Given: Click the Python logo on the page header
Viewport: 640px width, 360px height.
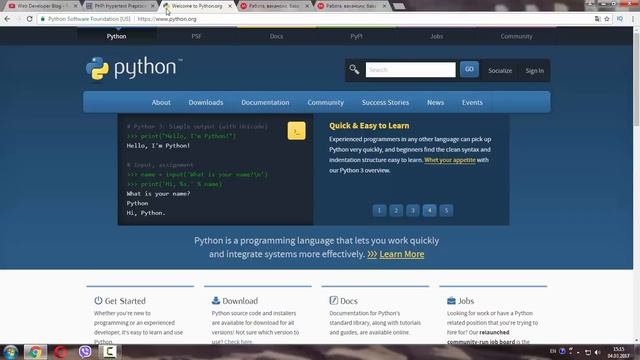Looking at the screenshot, I should tap(134, 68).
